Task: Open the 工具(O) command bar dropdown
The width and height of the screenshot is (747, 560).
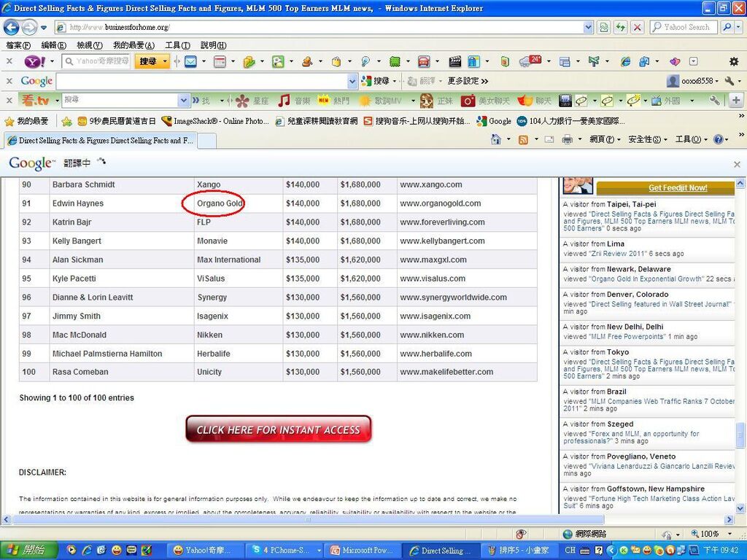Action: coord(691,139)
